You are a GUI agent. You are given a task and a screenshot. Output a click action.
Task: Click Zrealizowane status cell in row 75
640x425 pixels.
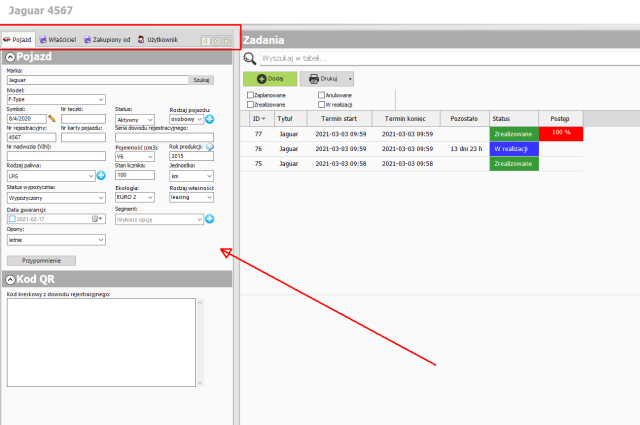[x=514, y=163]
